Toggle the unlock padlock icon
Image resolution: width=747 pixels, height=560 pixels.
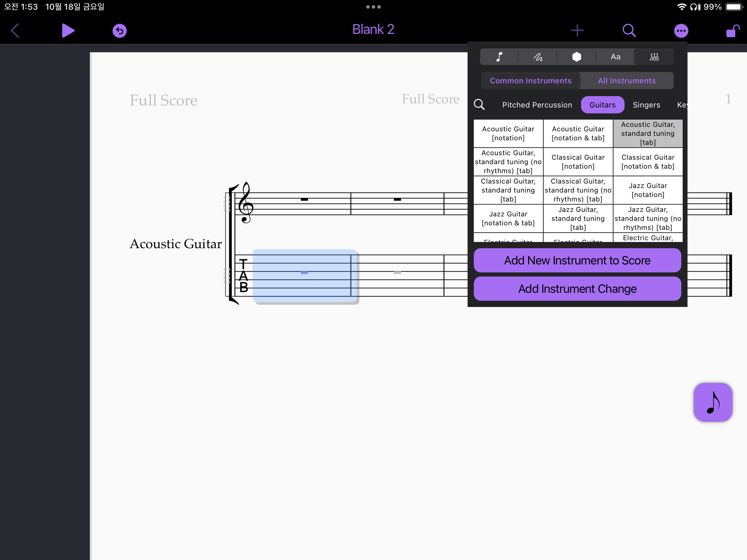732,30
